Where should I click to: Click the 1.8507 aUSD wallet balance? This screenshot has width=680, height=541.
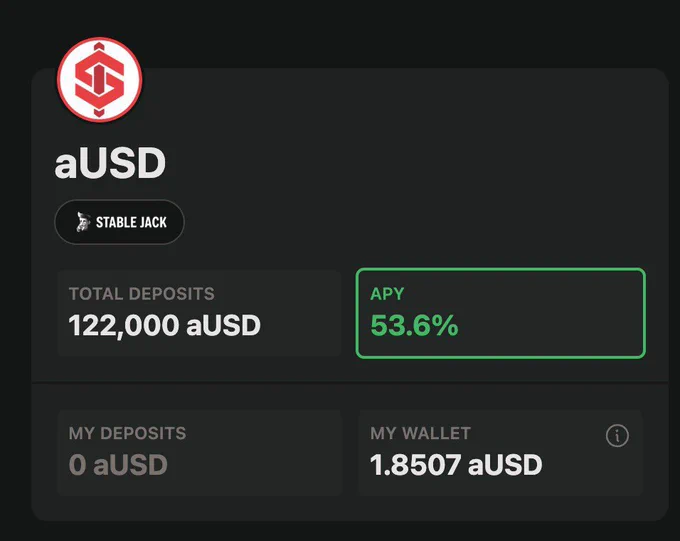click(456, 465)
